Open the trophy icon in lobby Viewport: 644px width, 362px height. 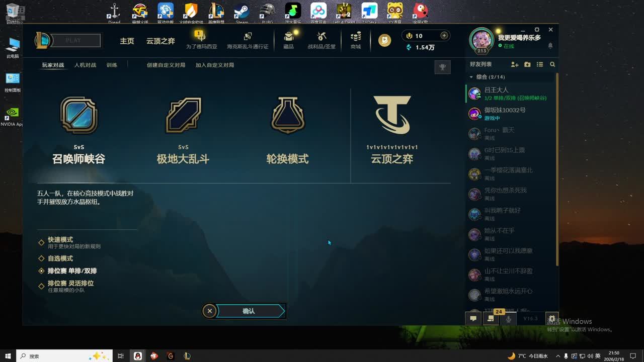pyautogui.click(x=442, y=67)
